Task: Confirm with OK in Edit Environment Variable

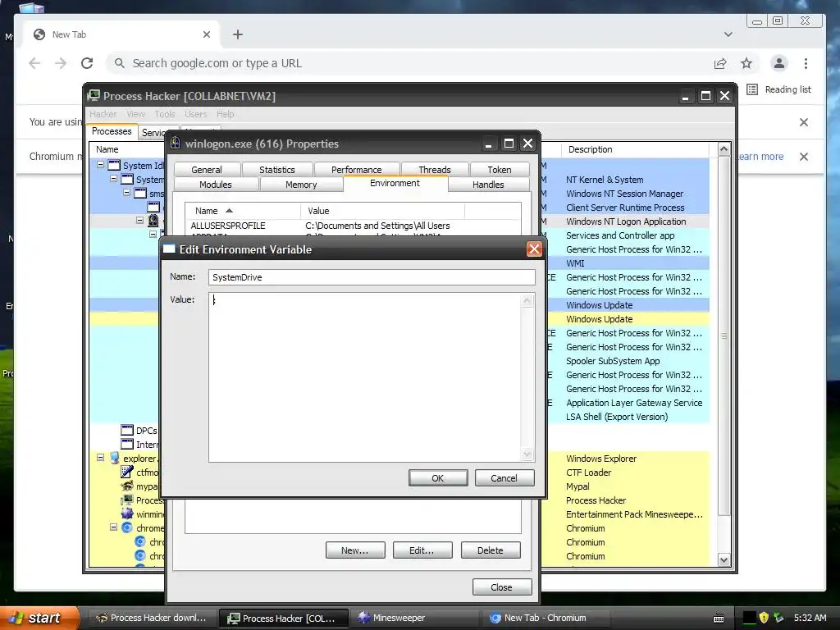Action: [x=438, y=478]
